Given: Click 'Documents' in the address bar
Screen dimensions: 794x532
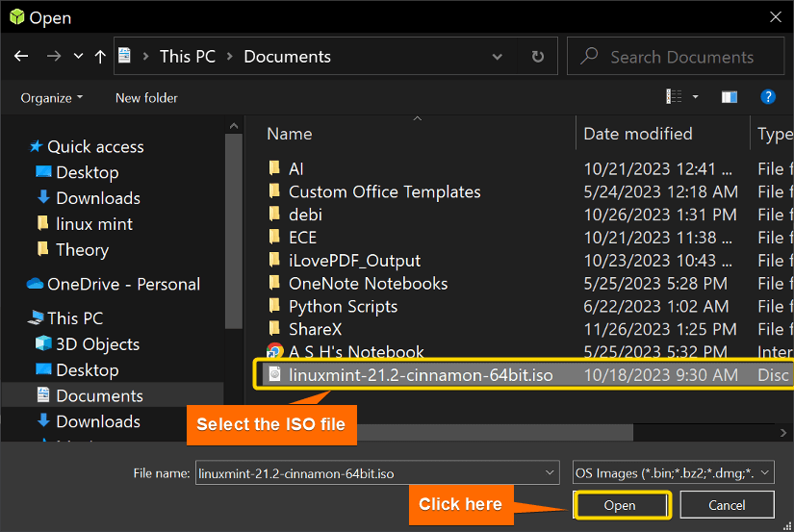Looking at the screenshot, I should pyautogui.click(x=287, y=56).
